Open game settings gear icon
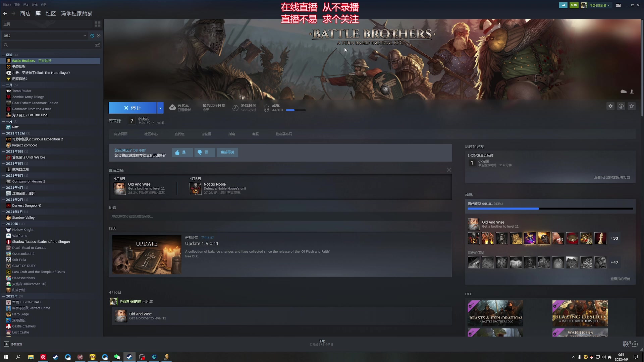Image resolution: width=644 pixels, height=362 pixels. (610, 106)
